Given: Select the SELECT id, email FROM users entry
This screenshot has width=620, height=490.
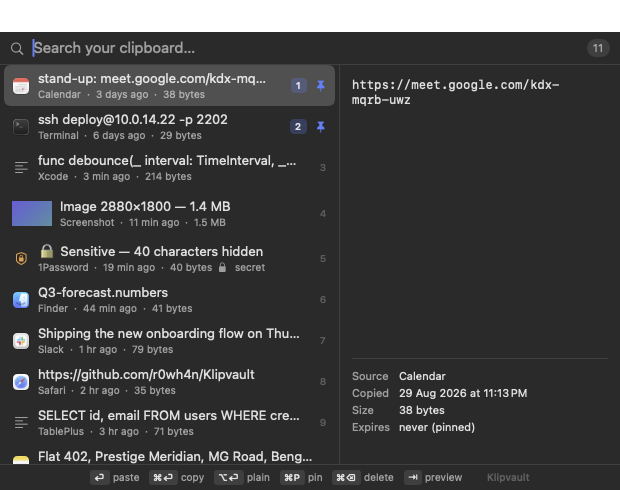Looking at the screenshot, I should 169,423.
